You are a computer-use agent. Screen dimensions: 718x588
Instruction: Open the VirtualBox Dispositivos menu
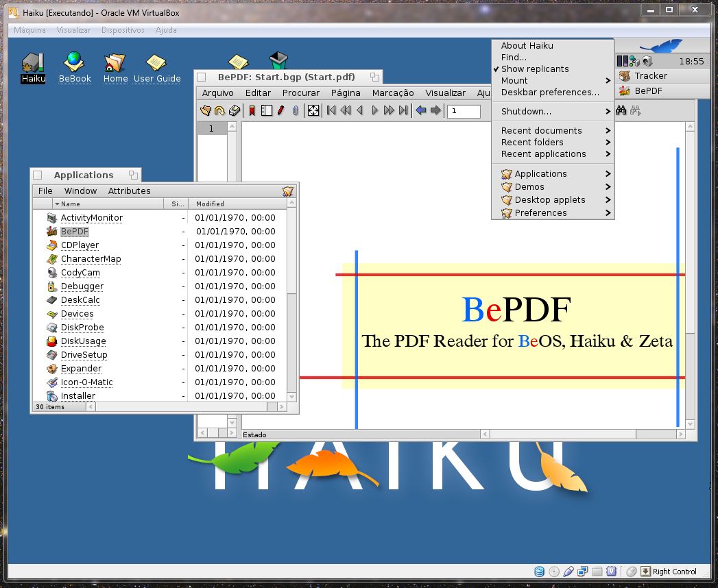tap(123, 30)
